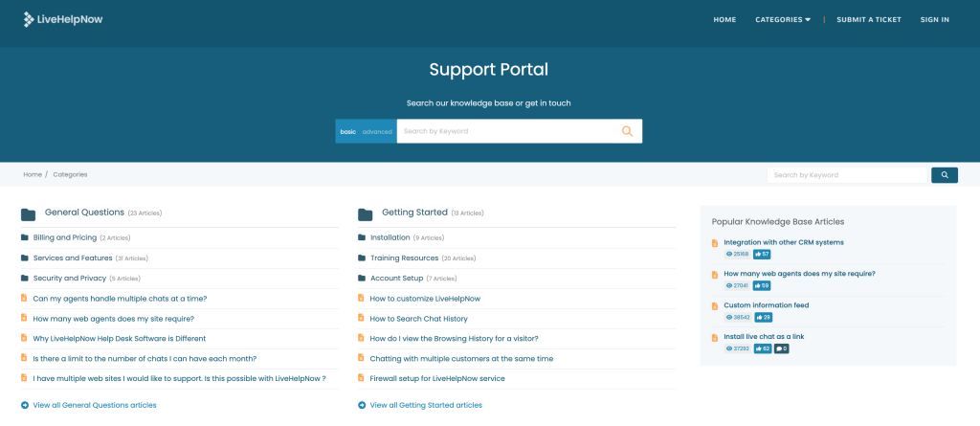This screenshot has height=426, width=980.
Task: Click the General Questions folder icon
Action: (x=29, y=213)
